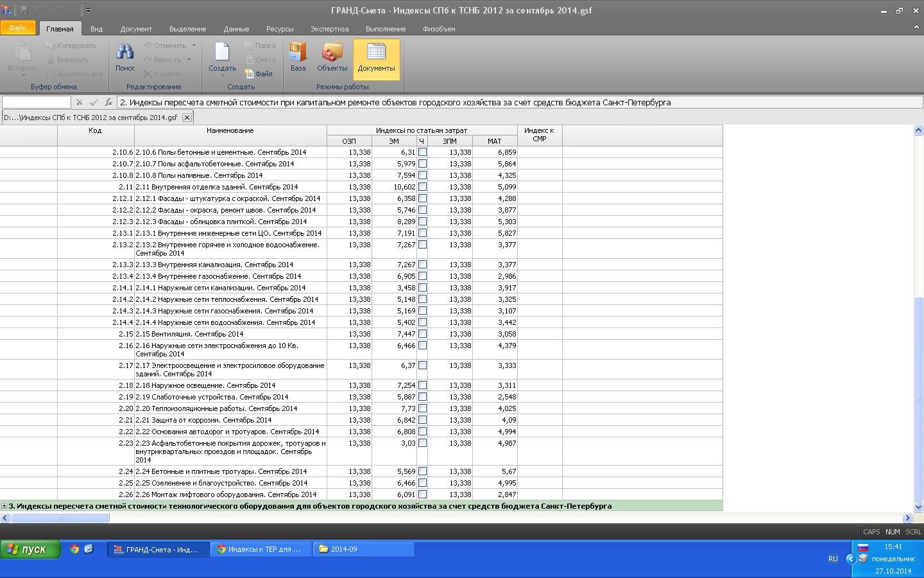Select the Документы mode icon
The height and width of the screenshot is (578, 924).
(x=376, y=58)
